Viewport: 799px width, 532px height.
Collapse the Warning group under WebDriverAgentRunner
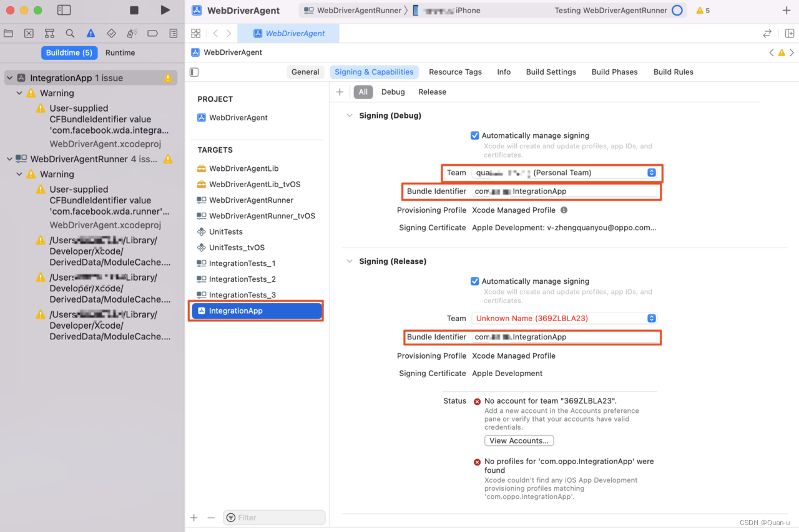[19, 174]
